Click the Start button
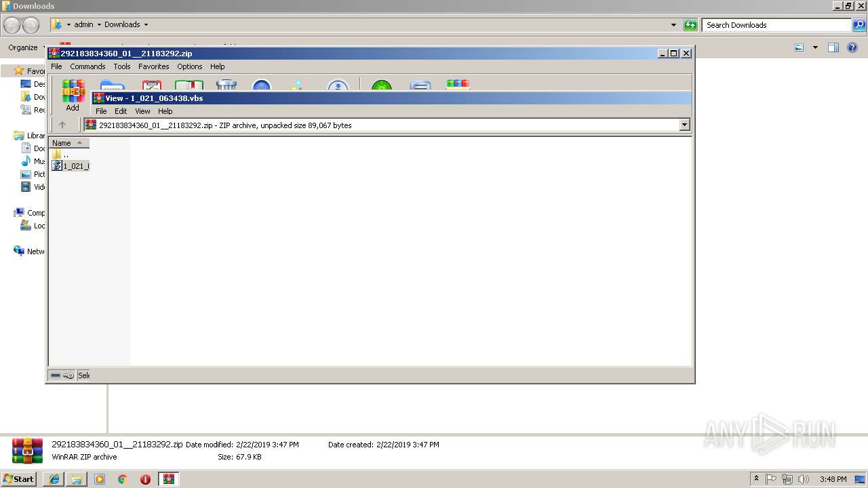 point(18,479)
